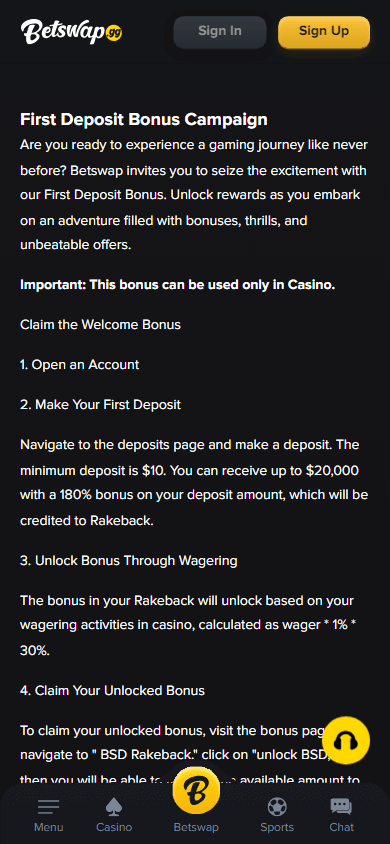The height and width of the screenshot is (844, 390).
Task: Click the '3. Unlock Bonus Through Wagering' step
Action: [129, 560]
